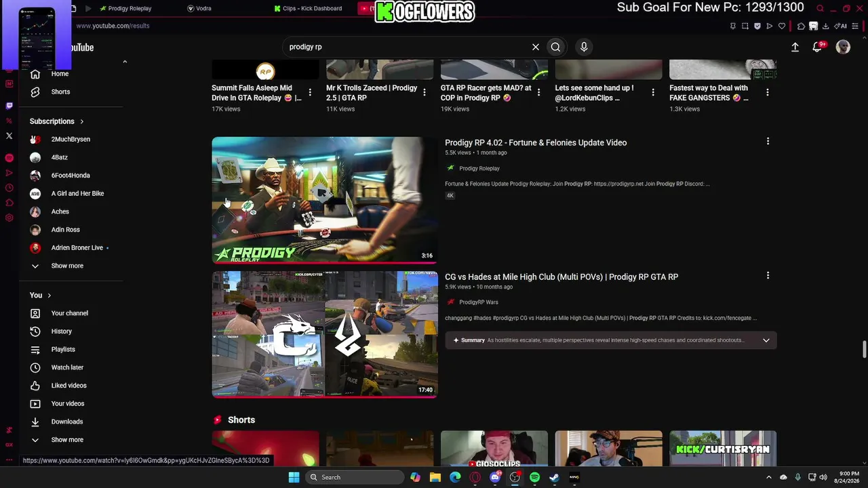Open the browser AI button

click(842, 26)
